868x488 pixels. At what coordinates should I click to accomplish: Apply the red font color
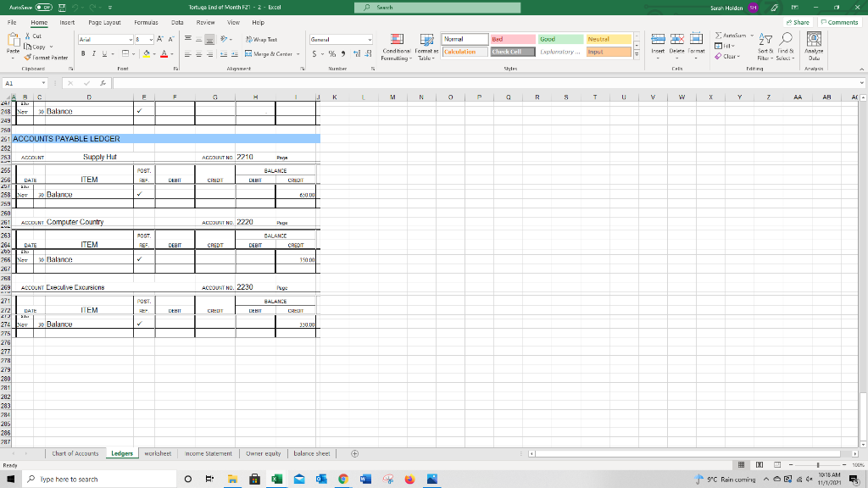tap(164, 53)
